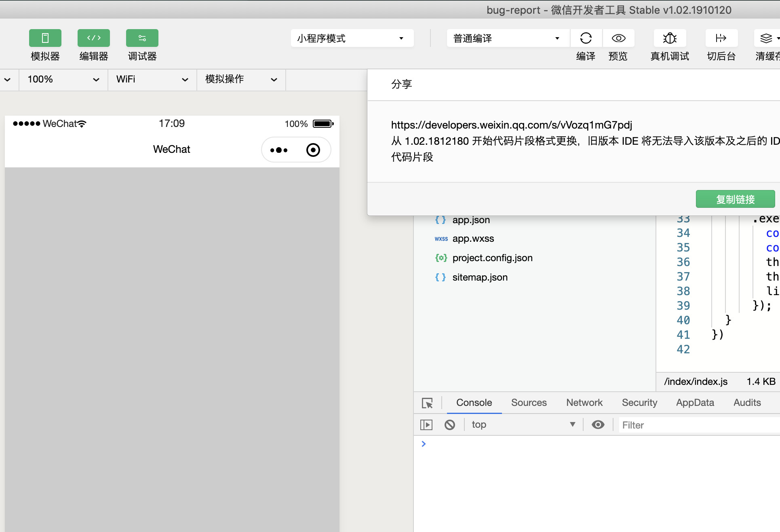Click the 1.4 KB file size text
Image resolution: width=780 pixels, height=532 pixels.
761,382
